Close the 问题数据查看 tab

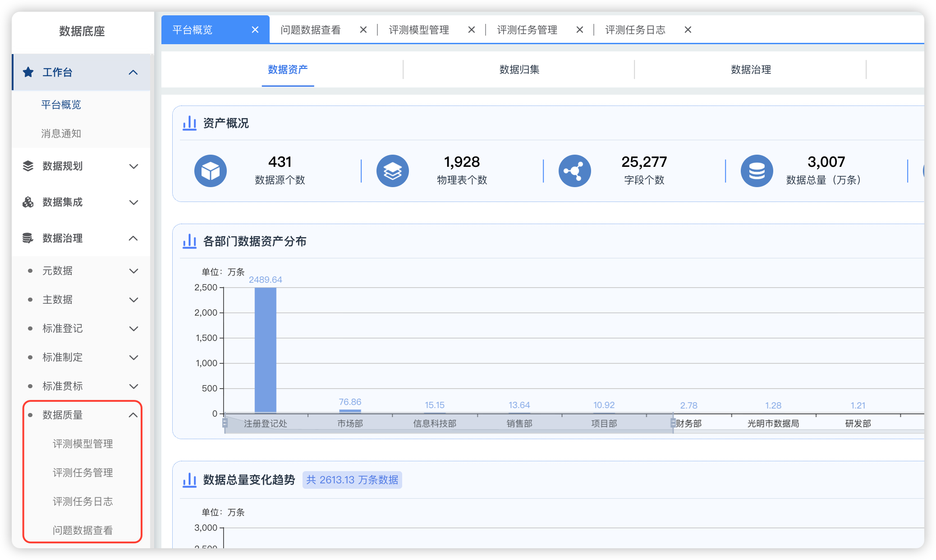coord(363,30)
